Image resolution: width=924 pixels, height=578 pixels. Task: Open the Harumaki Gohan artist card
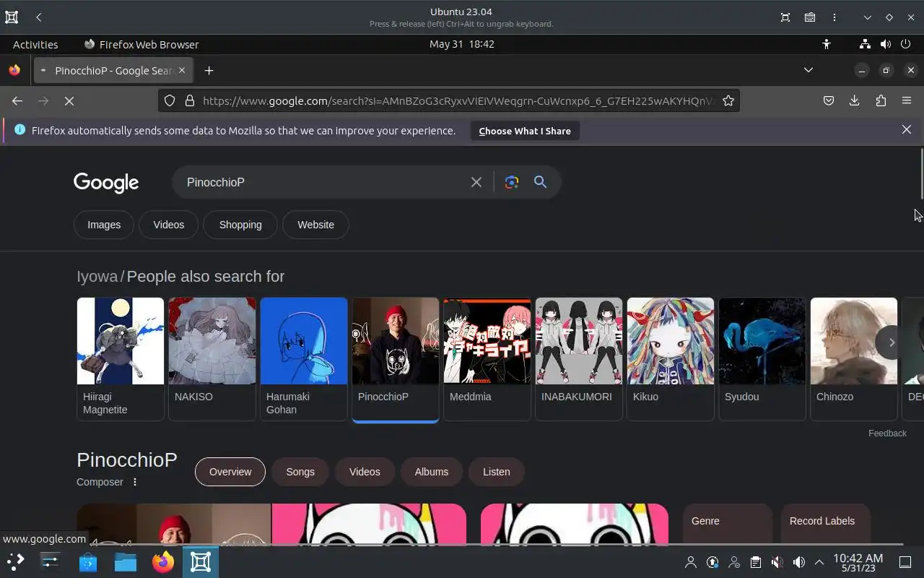(x=304, y=359)
